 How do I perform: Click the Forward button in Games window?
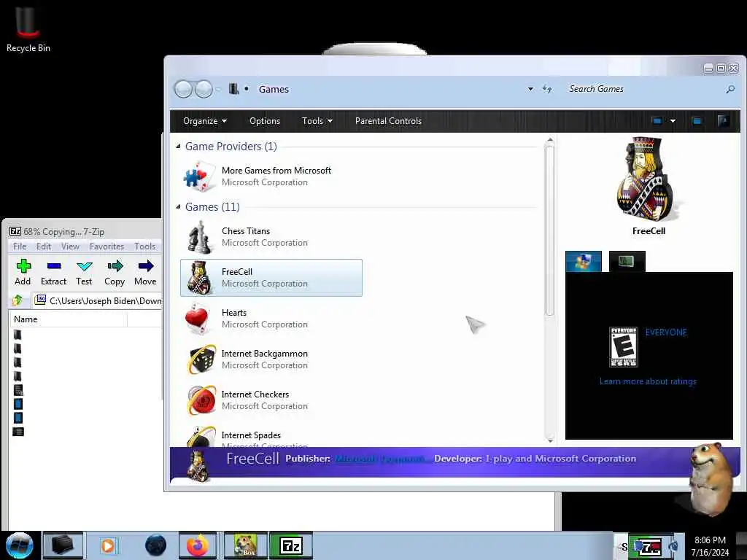coord(204,89)
